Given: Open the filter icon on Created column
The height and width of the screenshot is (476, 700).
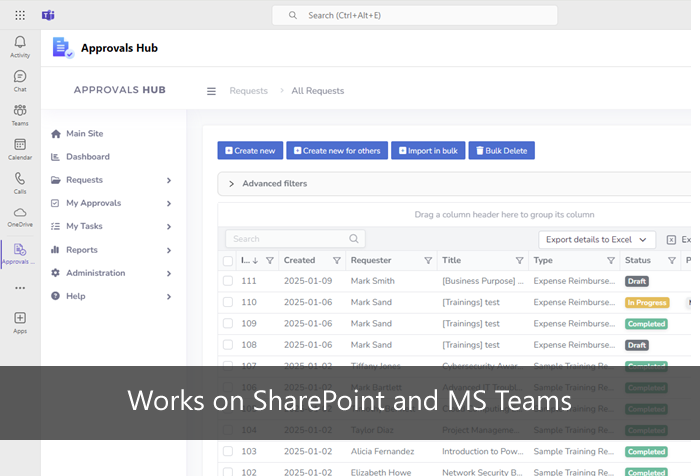Looking at the screenshot, I should pyautogui.click(x=337, y=260).
